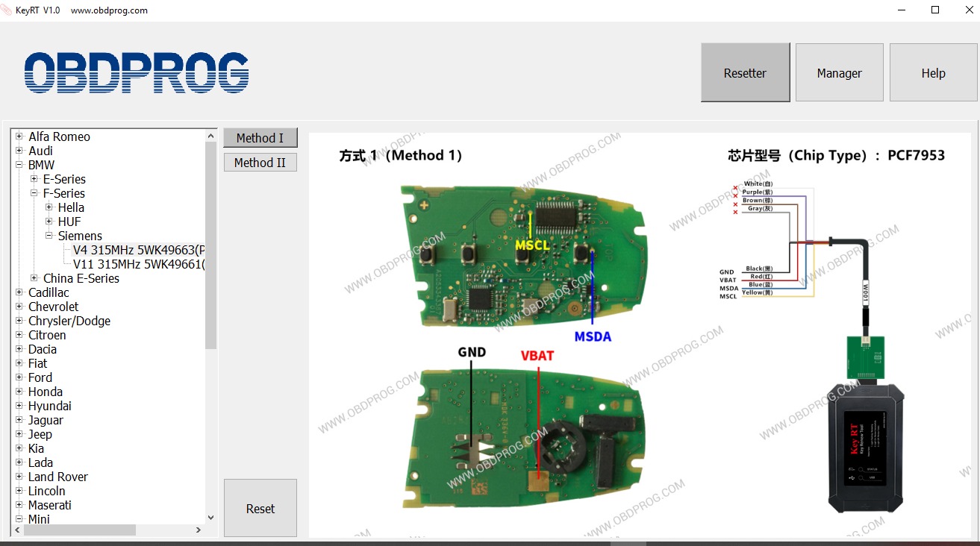The height and width of the screenshot is (546, 980).
Task: Expand the Hyundai tree node
Action: point(19,406)
